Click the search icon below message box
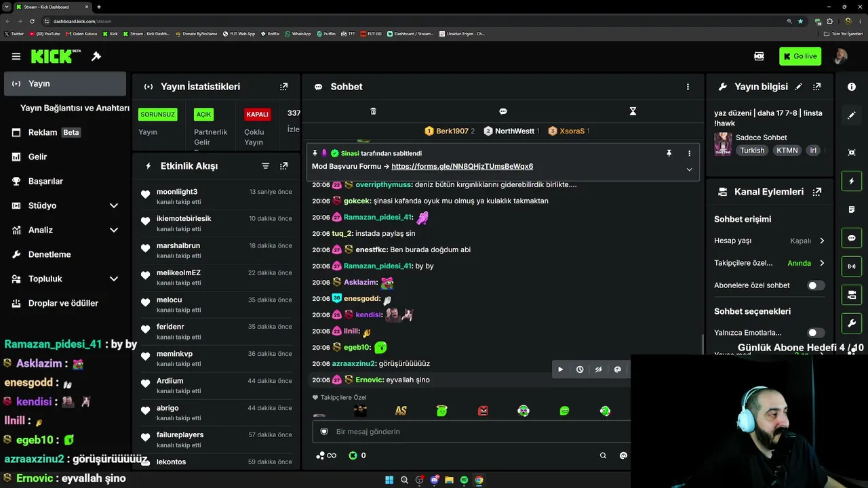This screenshot has width=868, height=488. point(603,455)
